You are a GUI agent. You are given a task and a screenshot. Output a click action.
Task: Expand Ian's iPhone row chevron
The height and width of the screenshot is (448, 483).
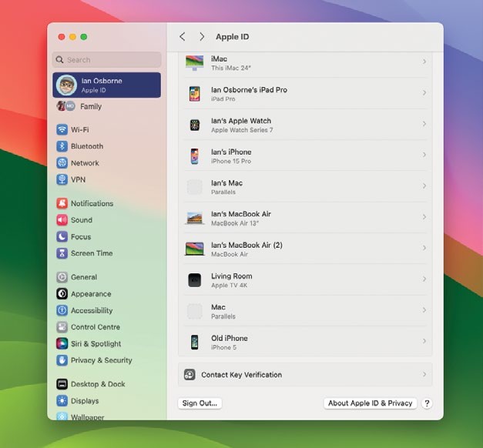(424, 155)
